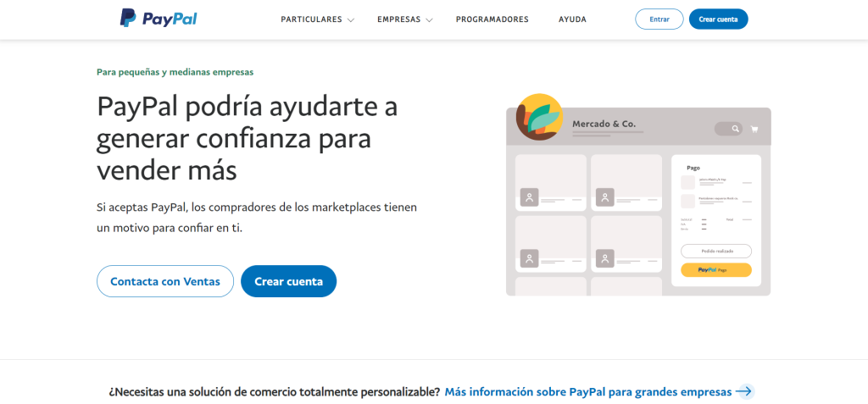Go to the PROGRAMADORES page

pyautogui.click(x=492, y=19)
